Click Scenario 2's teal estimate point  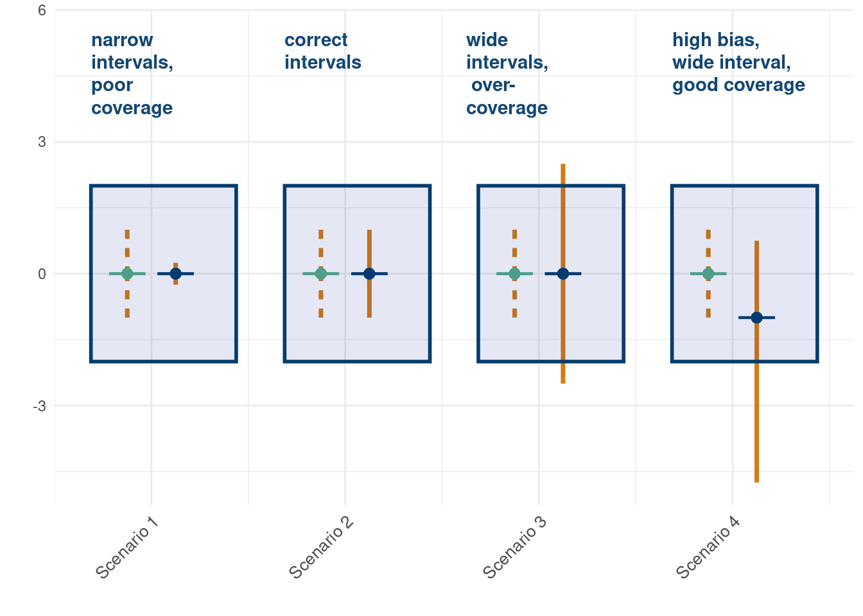coord(321,274)
